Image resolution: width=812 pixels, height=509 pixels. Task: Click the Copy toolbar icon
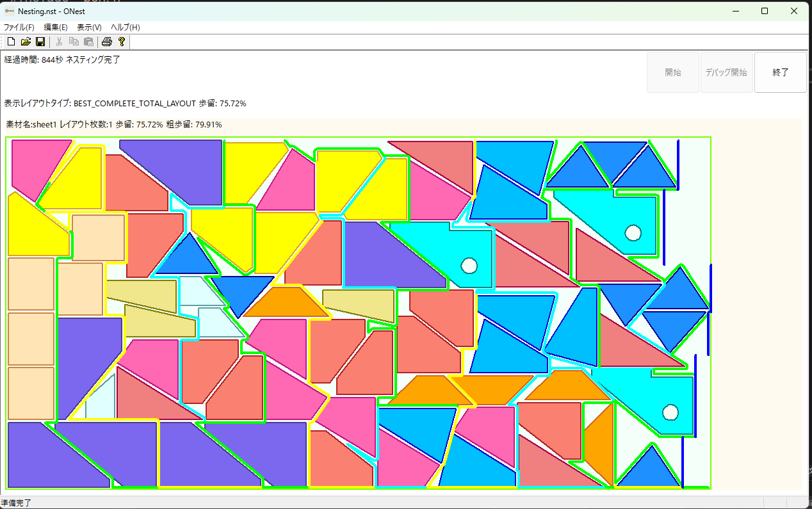74,42
